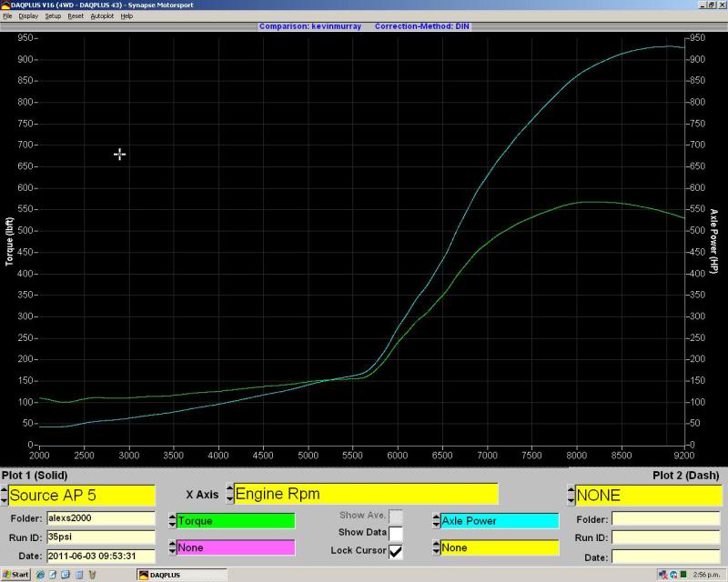The width and height of the screenshot is (728, 582).
Task: Open the File menu
Action: pyautogui.click(x=7, y=15)
